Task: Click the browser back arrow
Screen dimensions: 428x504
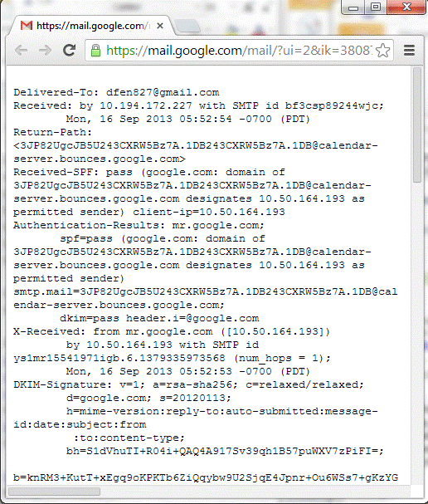Action: coord(22,51)
